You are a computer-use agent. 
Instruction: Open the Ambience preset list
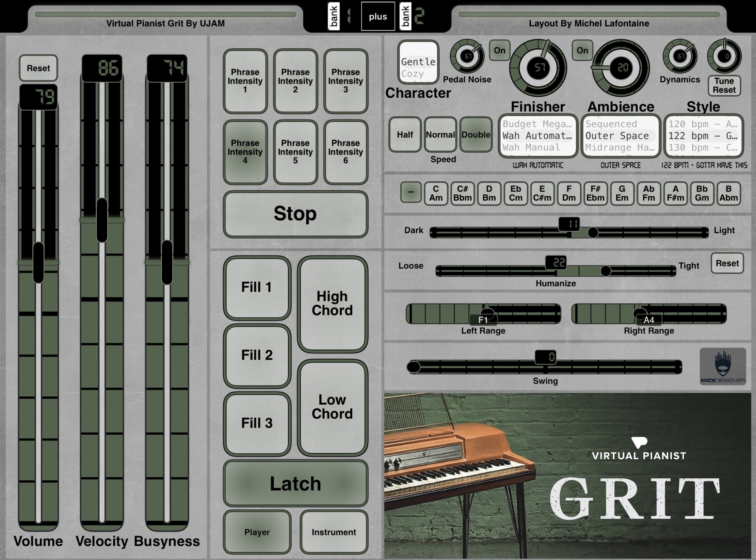[x=621, y=136]
